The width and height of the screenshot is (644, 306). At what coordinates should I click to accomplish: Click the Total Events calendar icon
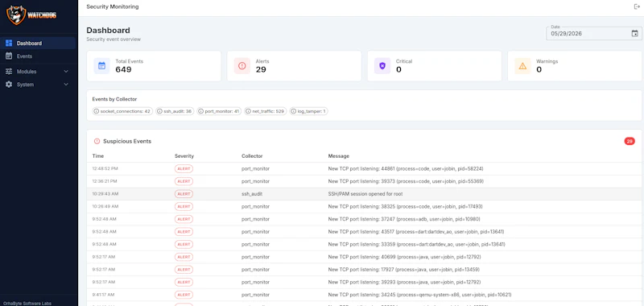pos(102,66)
